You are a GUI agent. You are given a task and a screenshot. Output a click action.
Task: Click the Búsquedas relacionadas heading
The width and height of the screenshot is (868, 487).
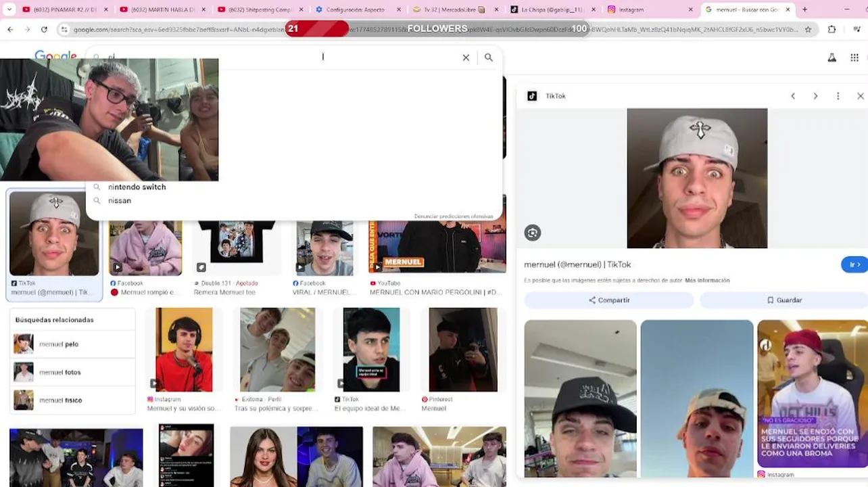[54, 319]
